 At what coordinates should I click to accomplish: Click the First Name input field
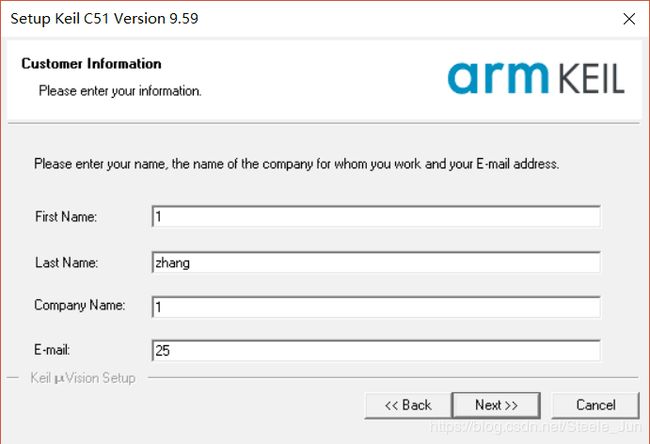tap(376, 216)
